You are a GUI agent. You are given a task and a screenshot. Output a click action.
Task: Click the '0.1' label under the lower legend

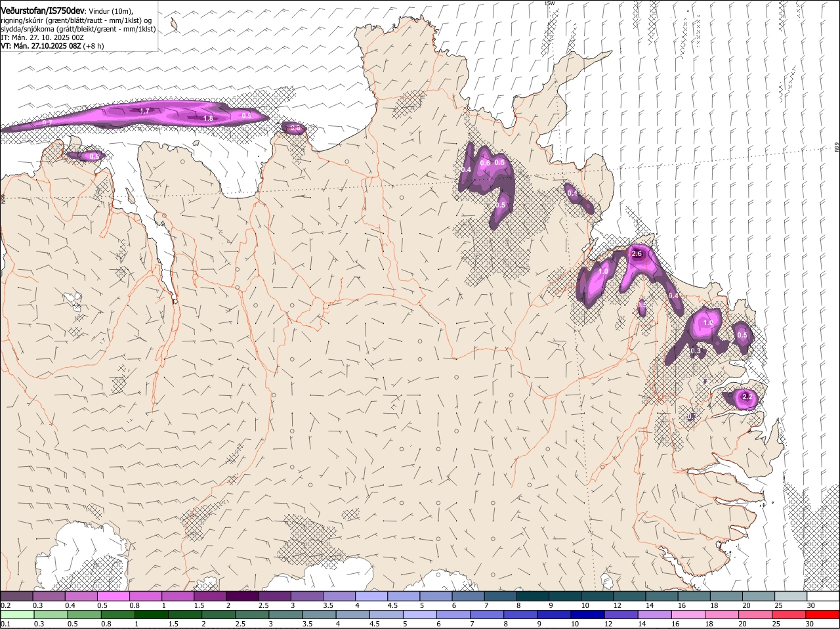[x=5, y=624]
